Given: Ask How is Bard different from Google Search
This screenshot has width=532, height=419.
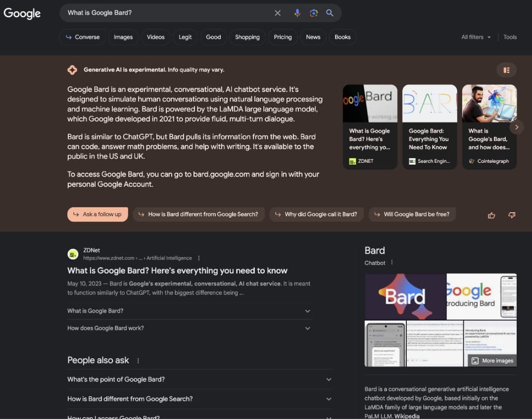Looking at the screenshot, I should (199, 214).
